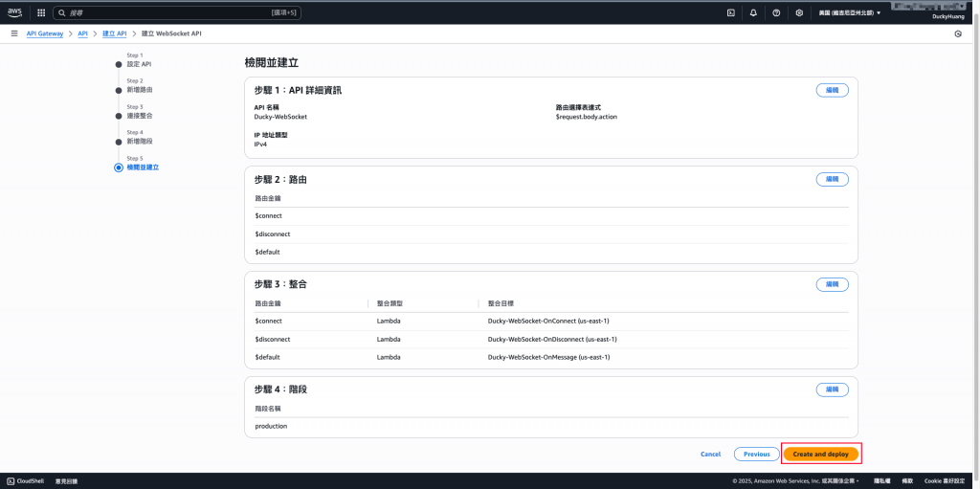
Task: Select Step 5 檢閱並建立 radio
Action: pyautogui.click(x=119, y=167)
